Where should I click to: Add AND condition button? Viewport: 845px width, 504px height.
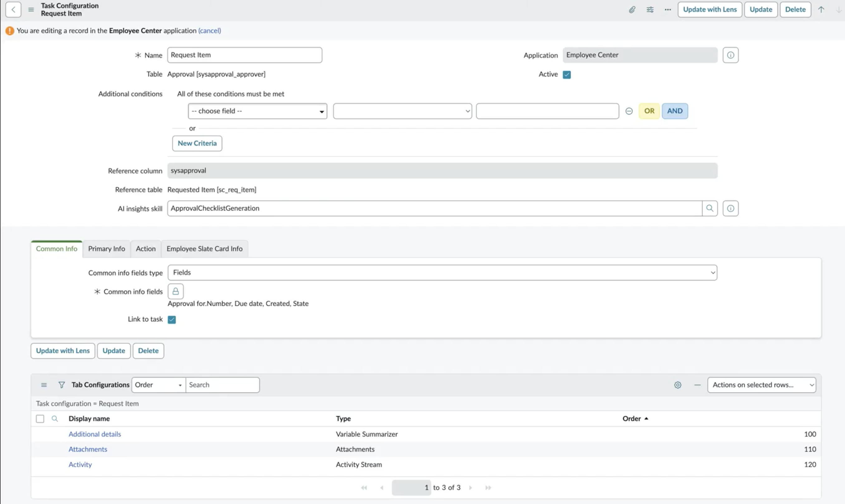pos(675,111)
